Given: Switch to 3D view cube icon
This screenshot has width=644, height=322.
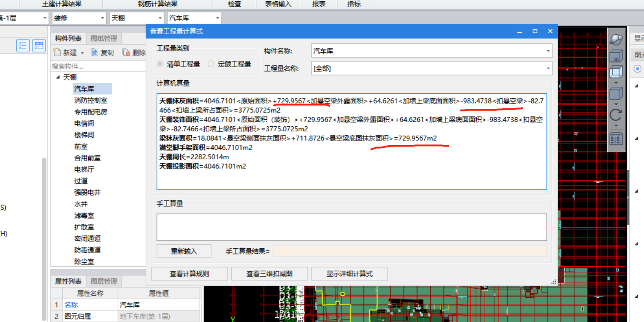Looking at the screenshot, I should (616, 56).
